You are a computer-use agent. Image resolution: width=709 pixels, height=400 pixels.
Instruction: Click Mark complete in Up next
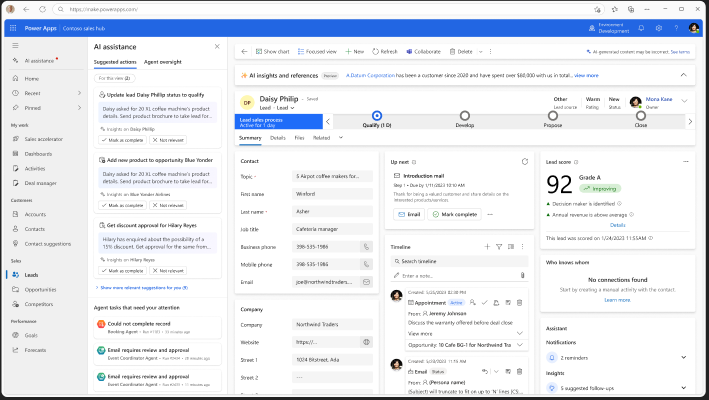454,214
